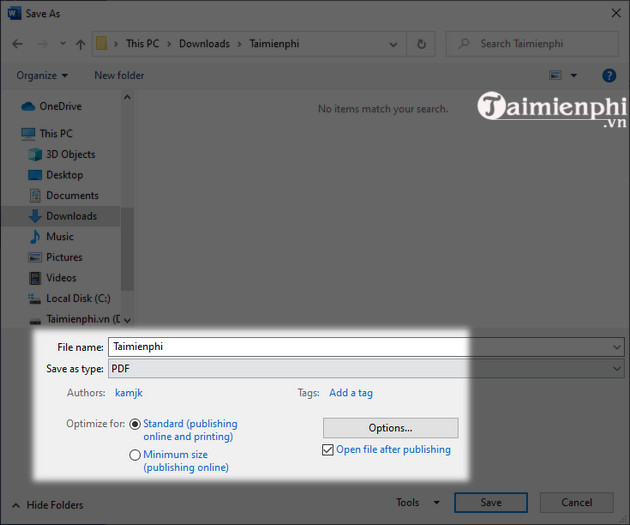Click the Pictures folder icon
The image size is (630, 525).
pos(35,257)
